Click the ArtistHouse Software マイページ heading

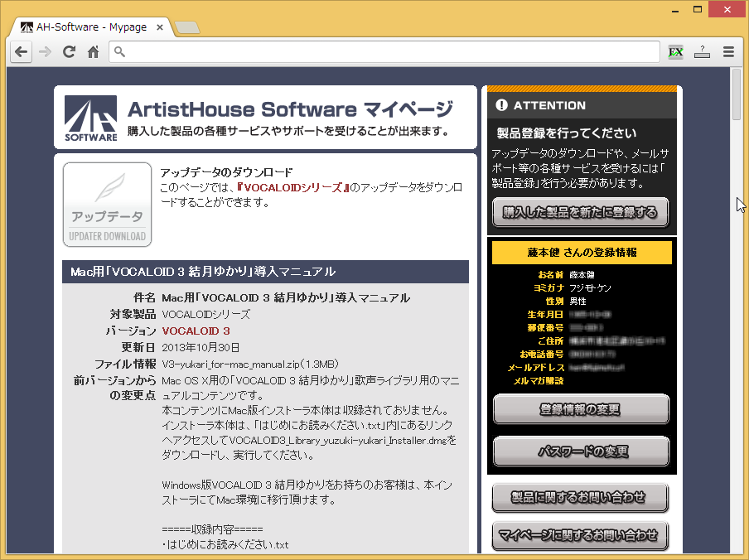[x=290, y=109]
